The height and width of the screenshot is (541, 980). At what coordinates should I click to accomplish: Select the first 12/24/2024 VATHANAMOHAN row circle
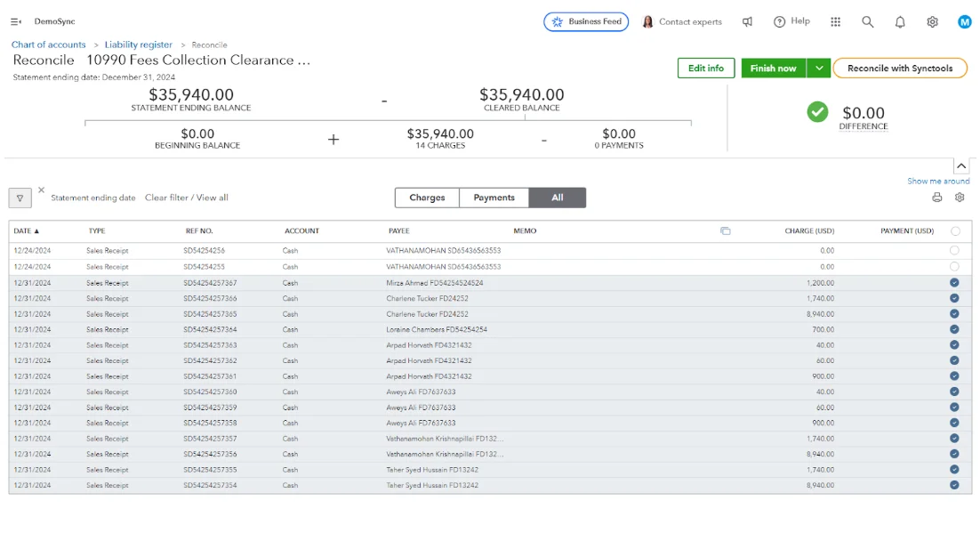pyautogui.click(x=954, y=251)
